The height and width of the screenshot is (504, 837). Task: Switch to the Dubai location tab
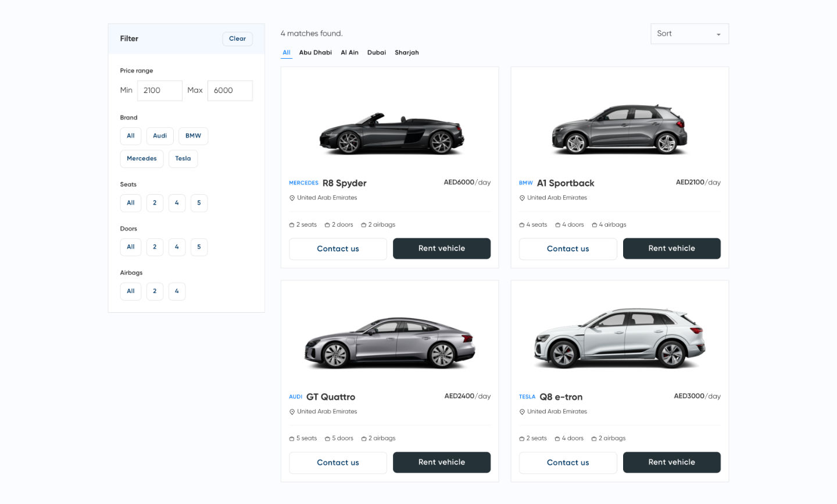click(x=377, y=53)
